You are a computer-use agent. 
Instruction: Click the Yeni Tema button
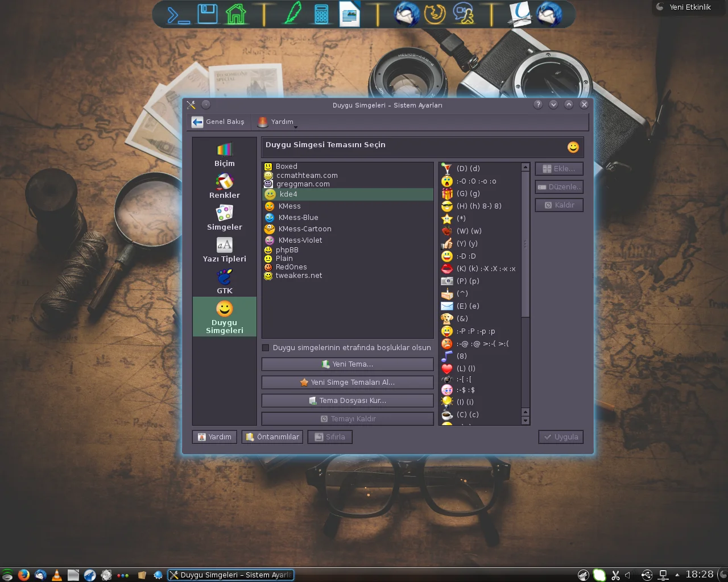click(347, 364)
